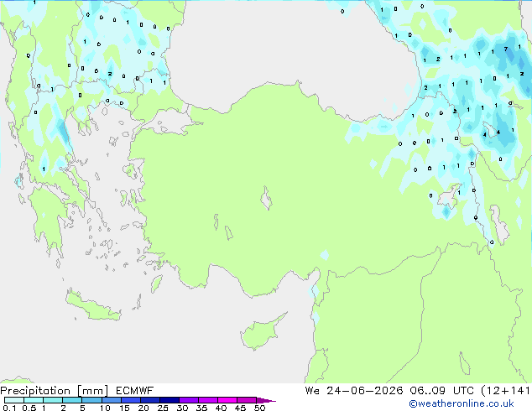Click the over-50 mm arrow at legend end
The height and width of the screenshot is (411, 532).
tap(266, 400)
